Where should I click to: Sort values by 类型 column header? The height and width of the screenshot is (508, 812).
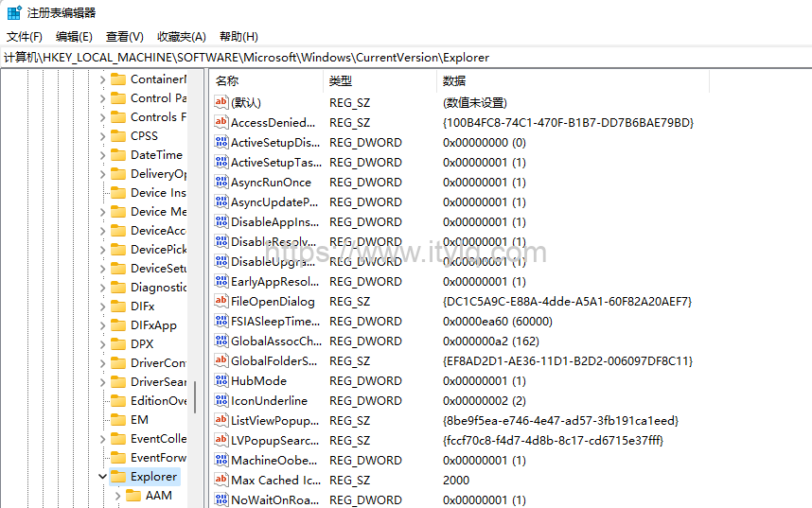(380, 80)
